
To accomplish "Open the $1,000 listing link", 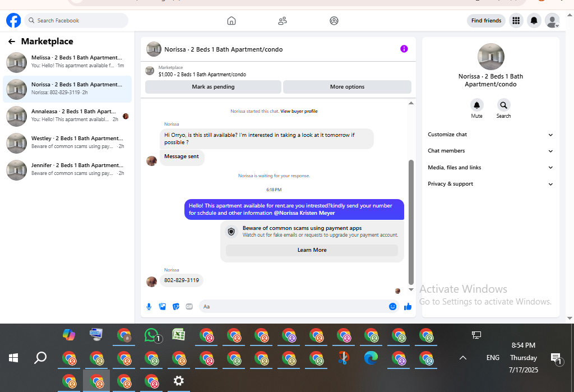I will click(202, 75).
